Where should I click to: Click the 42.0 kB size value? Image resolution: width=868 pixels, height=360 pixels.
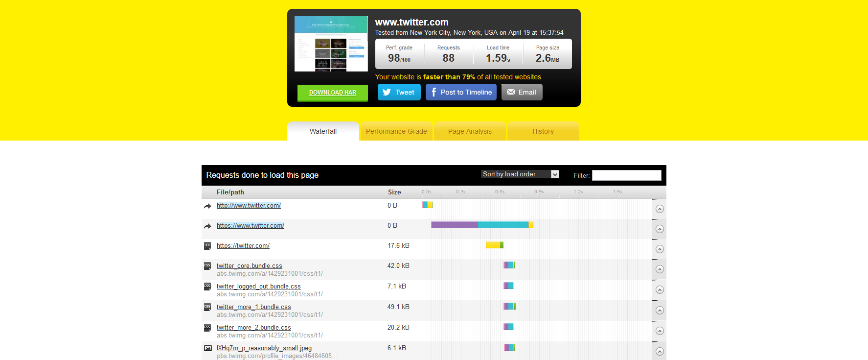click(x=398, y=266)
